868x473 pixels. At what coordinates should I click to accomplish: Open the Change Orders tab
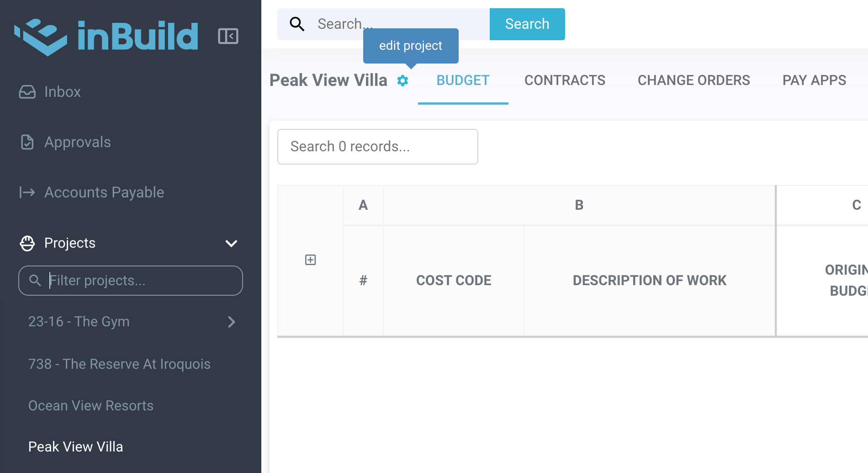click(x=693, y=80)
